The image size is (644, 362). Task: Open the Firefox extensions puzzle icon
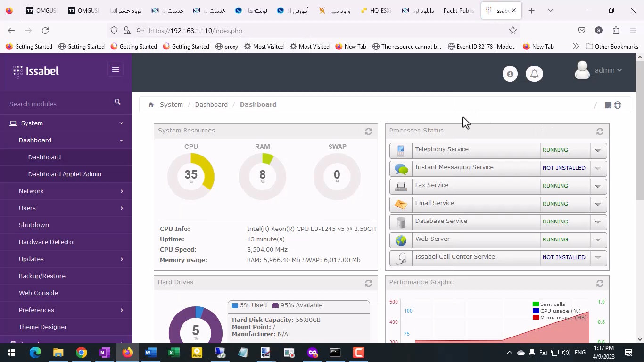click(x=616, y=31)
